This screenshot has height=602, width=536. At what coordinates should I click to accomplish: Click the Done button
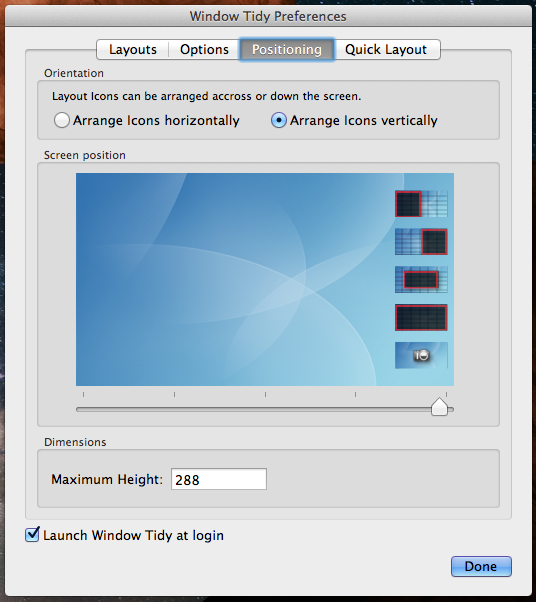pos(481,566)
